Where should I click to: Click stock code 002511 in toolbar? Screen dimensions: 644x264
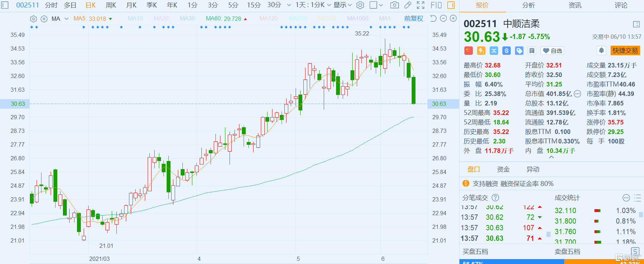(27, 5)
